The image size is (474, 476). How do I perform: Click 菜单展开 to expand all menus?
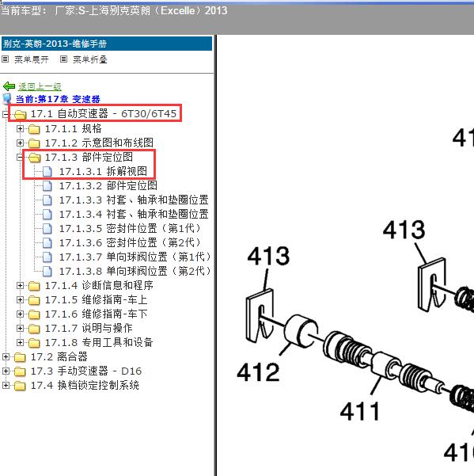[32, 59]
